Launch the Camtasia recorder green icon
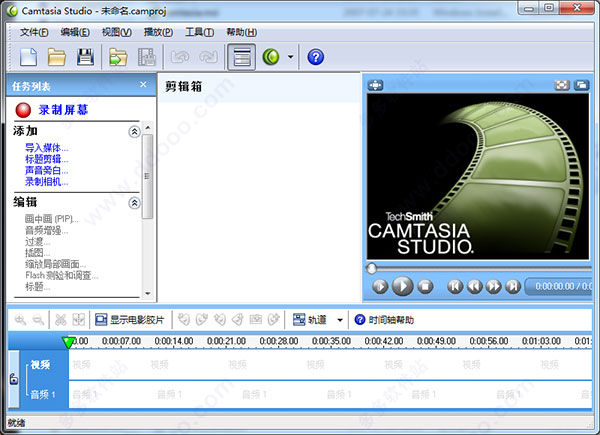Image resolution: width=600 pixels, height=435 pixels. (x=271, y=57)
